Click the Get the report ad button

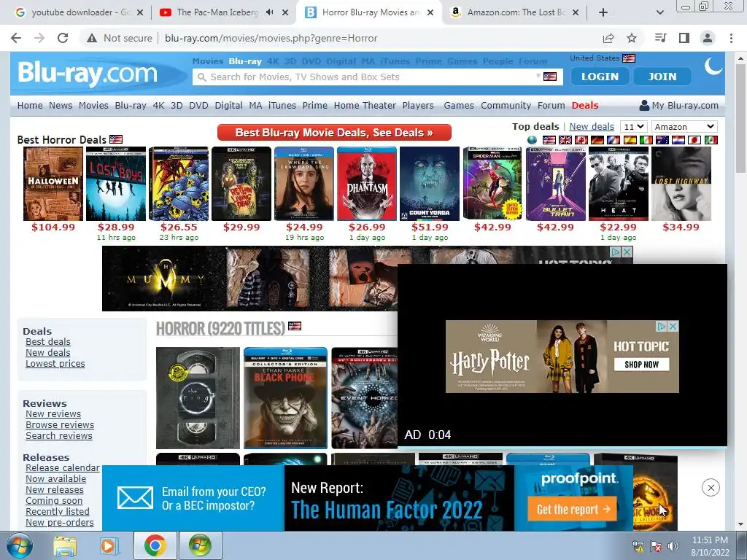tap(572, 510)
